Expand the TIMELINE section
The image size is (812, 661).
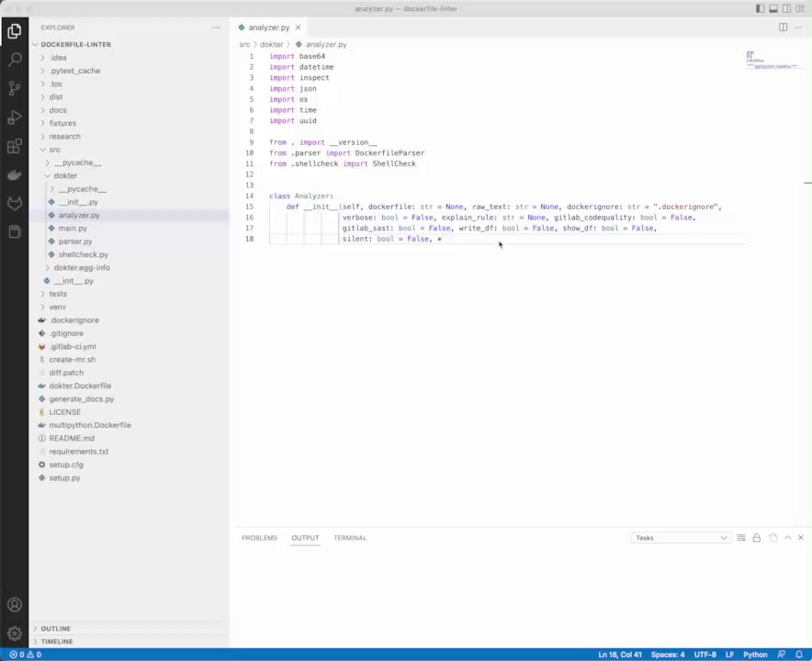(57, 642)
